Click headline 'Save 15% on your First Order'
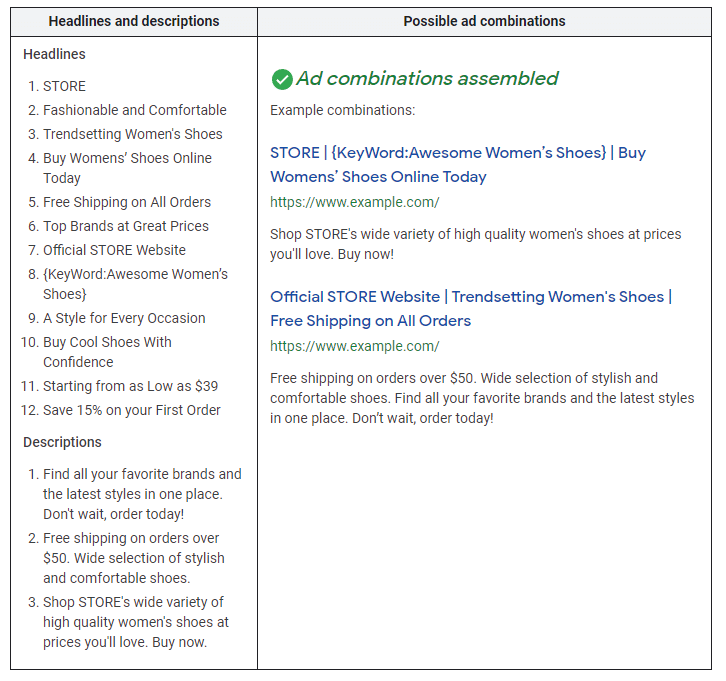726x681 pixels. point(131,410)
